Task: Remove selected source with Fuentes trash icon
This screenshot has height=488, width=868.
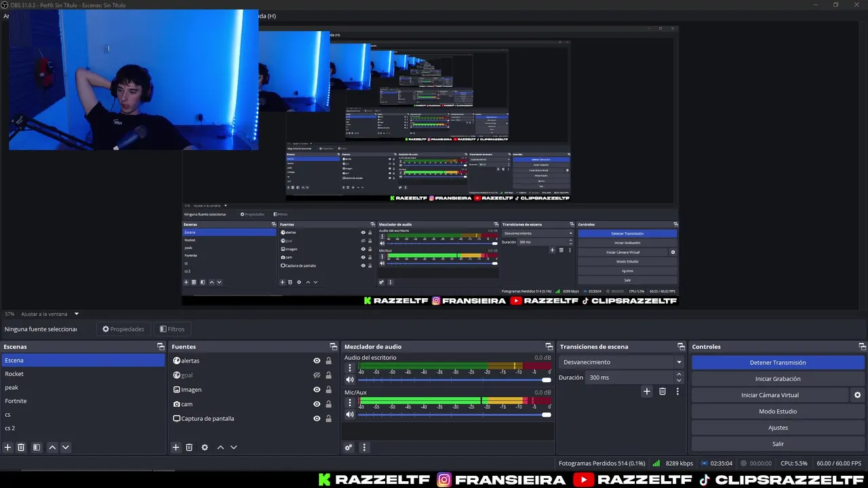Action: pos(189,447)
